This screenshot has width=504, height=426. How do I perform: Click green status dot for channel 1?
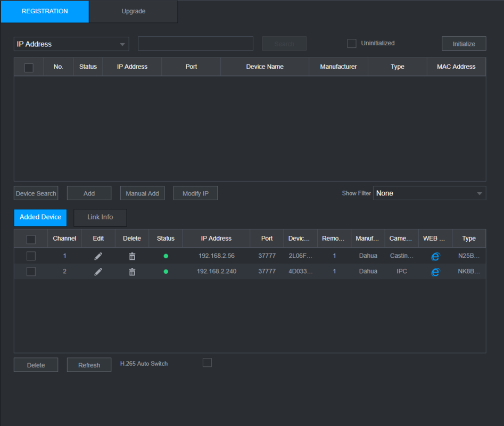[166, 256]
